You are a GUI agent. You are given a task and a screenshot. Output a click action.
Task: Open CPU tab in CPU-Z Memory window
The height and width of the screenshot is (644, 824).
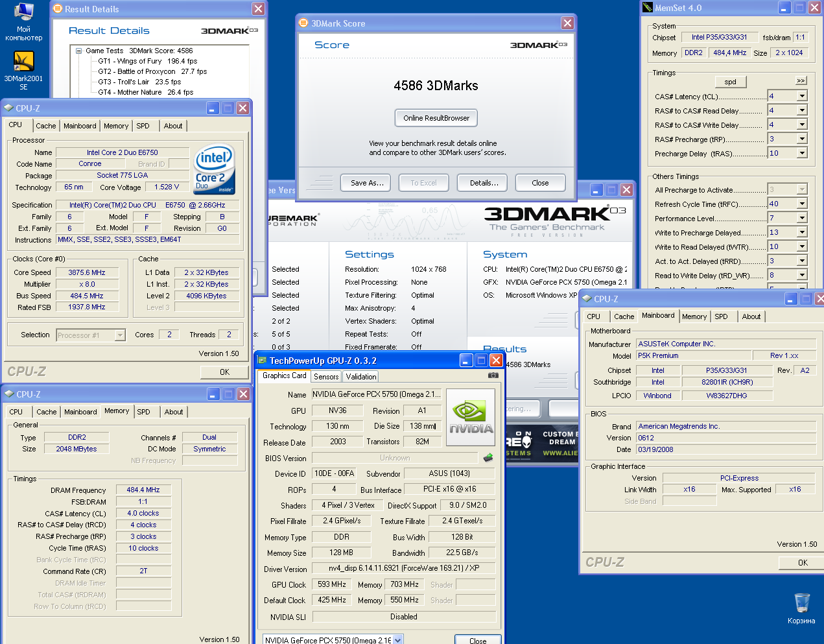16,412
